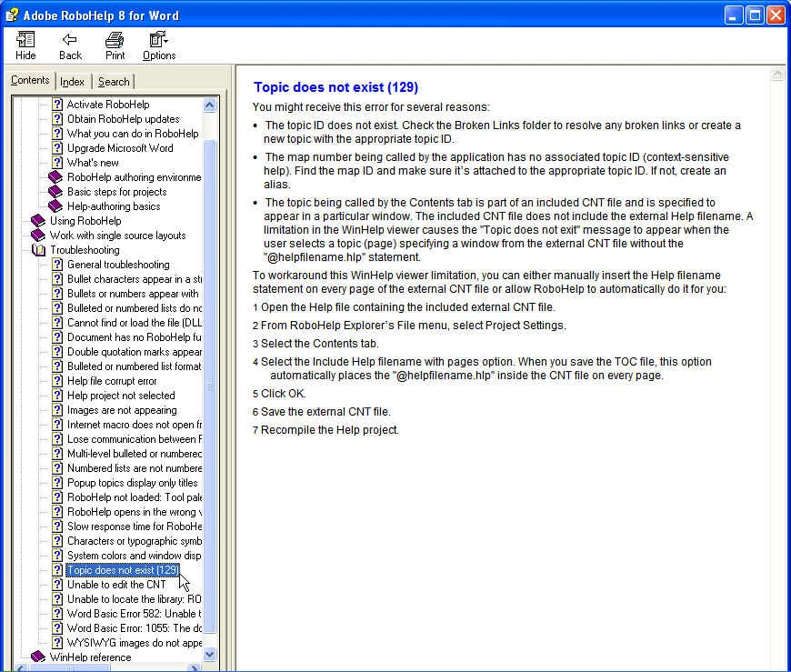Select the Upgrade Microsoft Word topic
This screenshot has height=672, width=791.
120,148
